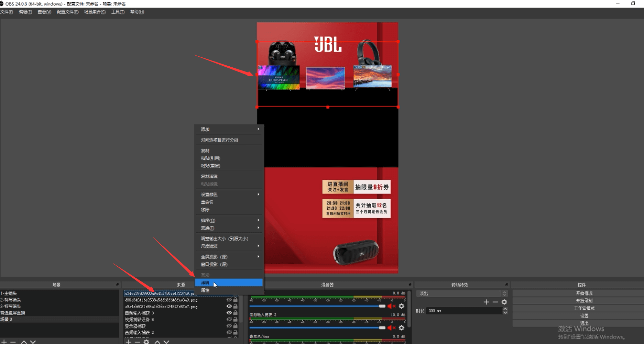644x344 pixels.
Task: Lock the 音频输入捕获 2 source
Action: (x=235, y=332)
